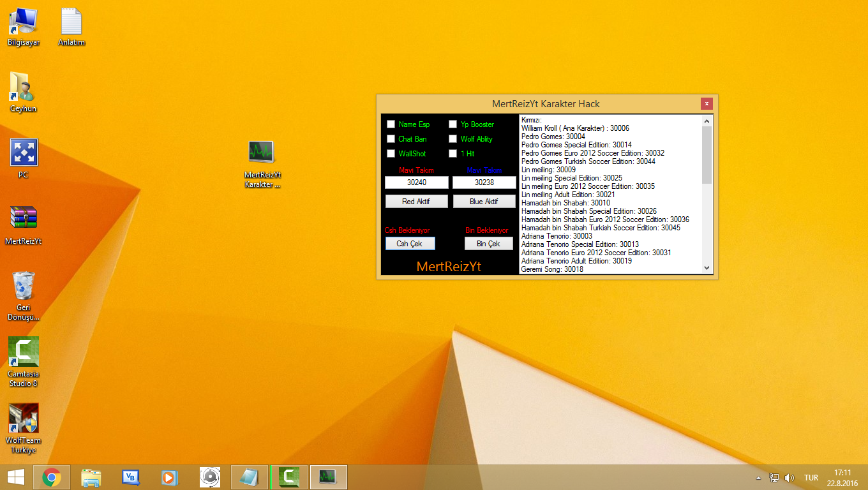868x490 pixels.
Task: Enable the Chat Ban checkbox
Action: tap(391, 139)
